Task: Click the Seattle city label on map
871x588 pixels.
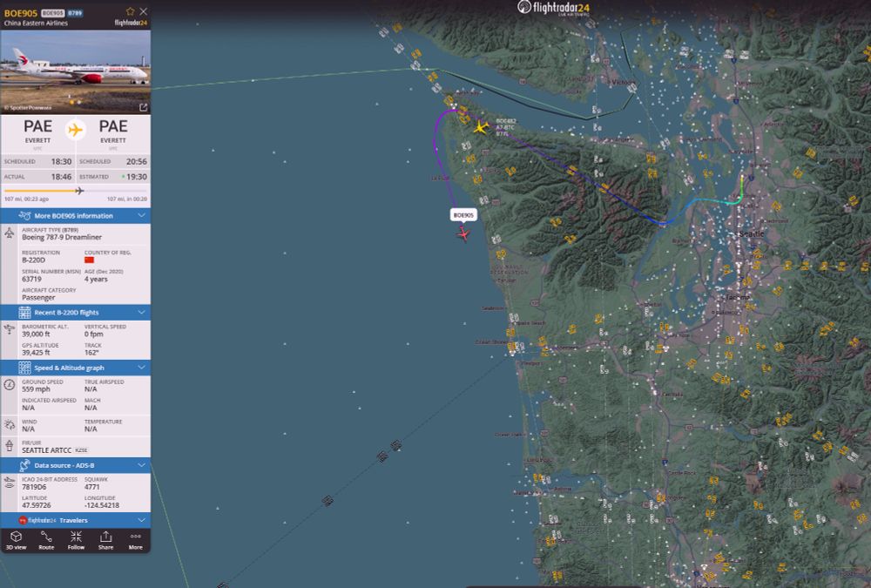Action: pyautogui.click(x=752, y=234)
